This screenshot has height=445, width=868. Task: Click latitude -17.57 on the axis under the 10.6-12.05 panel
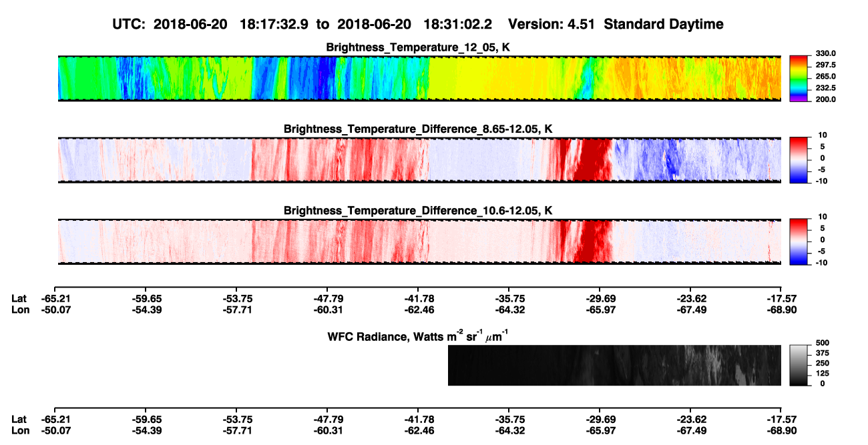pyautogui.click(x=782, y=299)
